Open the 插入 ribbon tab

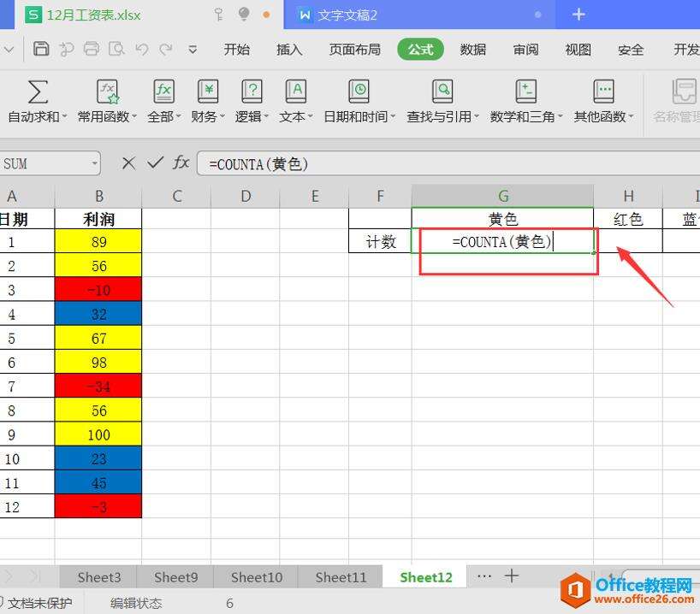coord(289,49)
